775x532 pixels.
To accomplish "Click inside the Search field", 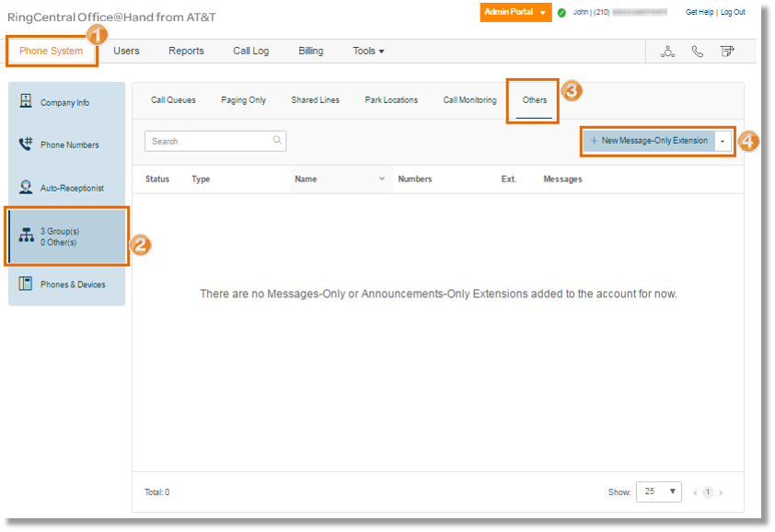I will (x=207, y=140).
